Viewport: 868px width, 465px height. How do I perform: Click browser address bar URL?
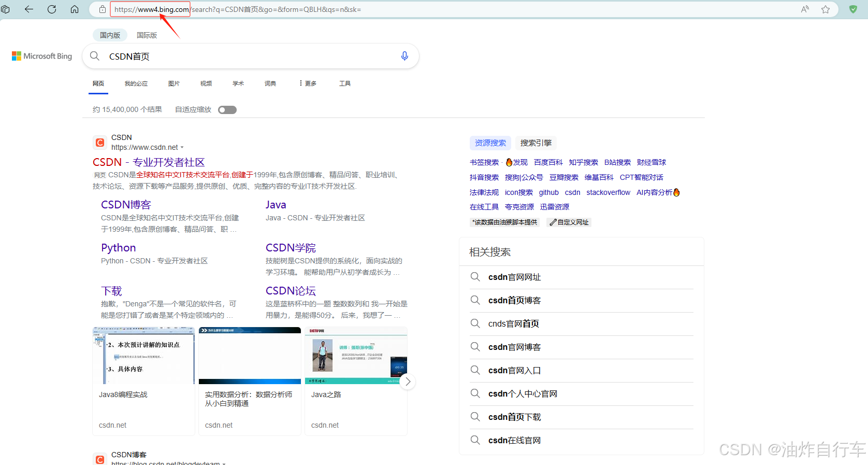pos(238,9)
